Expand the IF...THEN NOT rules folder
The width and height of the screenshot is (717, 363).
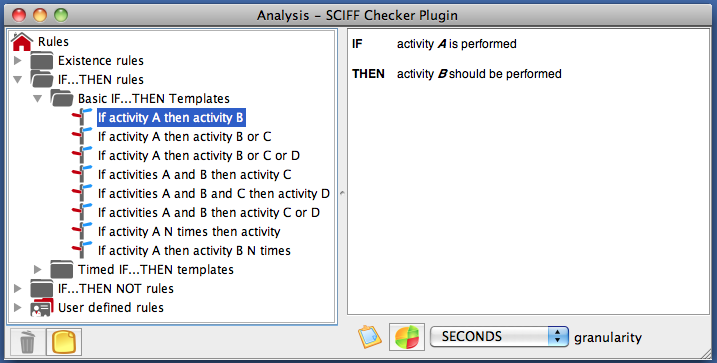17,288
